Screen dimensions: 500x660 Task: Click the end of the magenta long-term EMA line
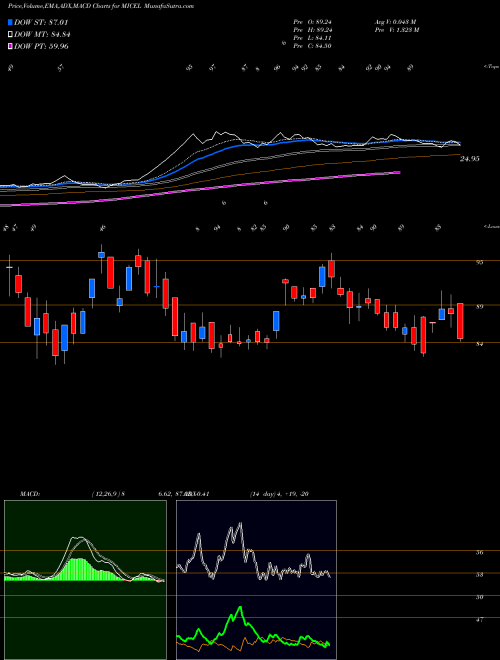[399, 172]
